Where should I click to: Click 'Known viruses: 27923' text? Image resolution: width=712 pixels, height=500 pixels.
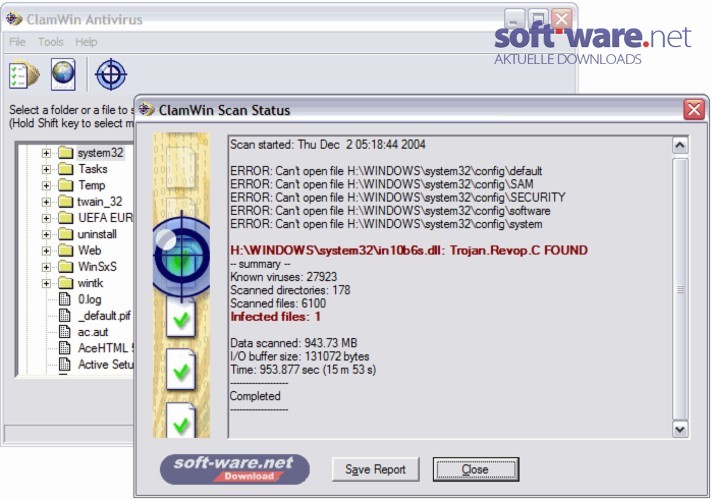(283, 277)
